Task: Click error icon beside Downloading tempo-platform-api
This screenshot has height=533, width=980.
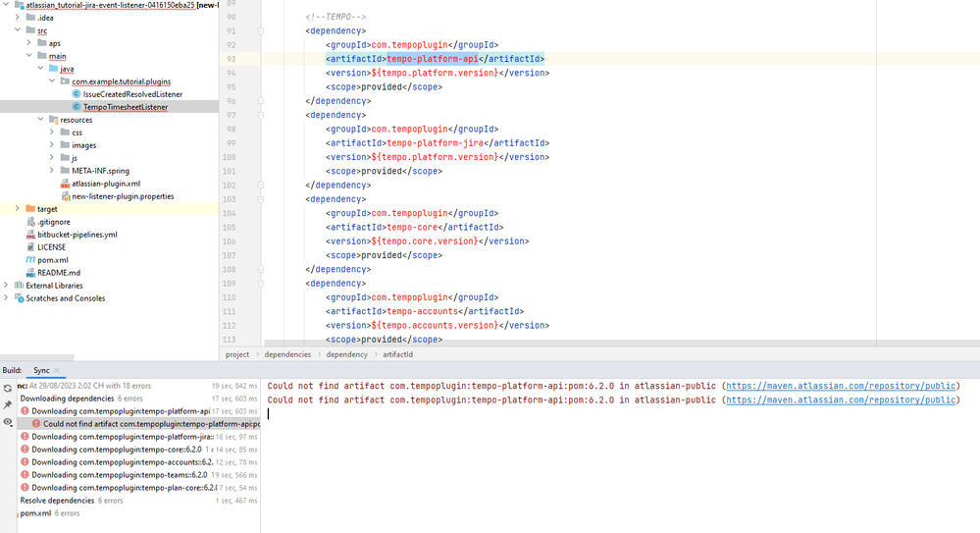Action: (25, 411)
